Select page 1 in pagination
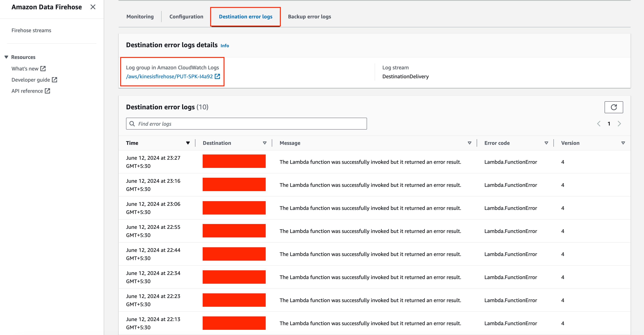This screenshot has width=644, height=335. 609,124
